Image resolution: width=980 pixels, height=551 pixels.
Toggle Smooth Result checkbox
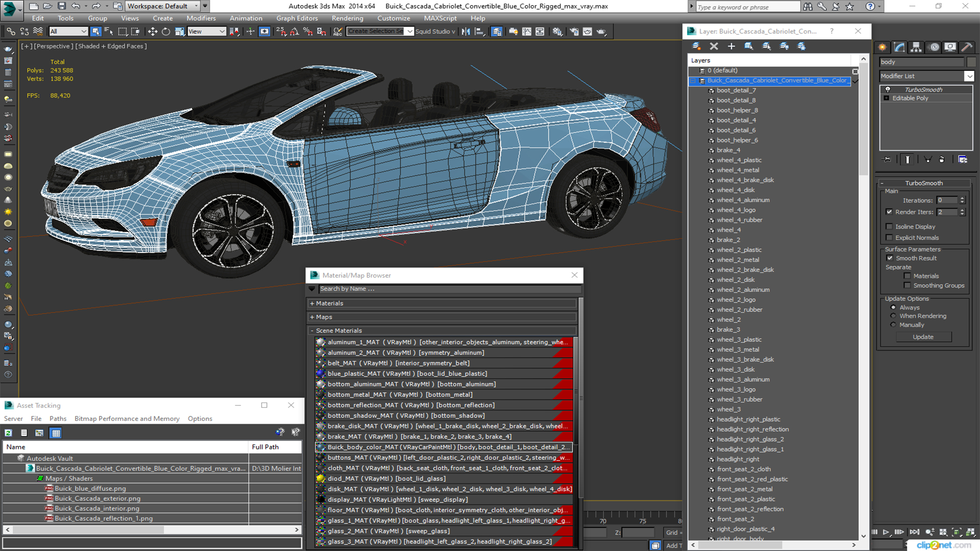tap(890, 258)
